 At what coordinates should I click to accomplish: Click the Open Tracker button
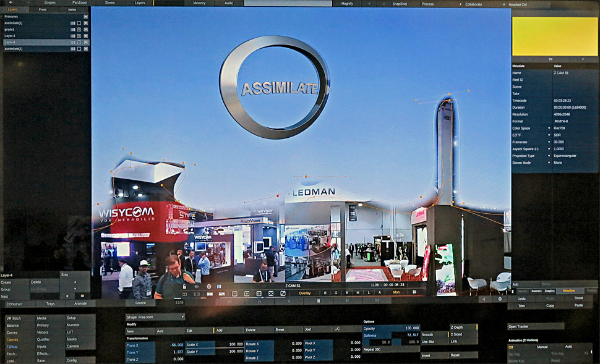coord(536,326)
